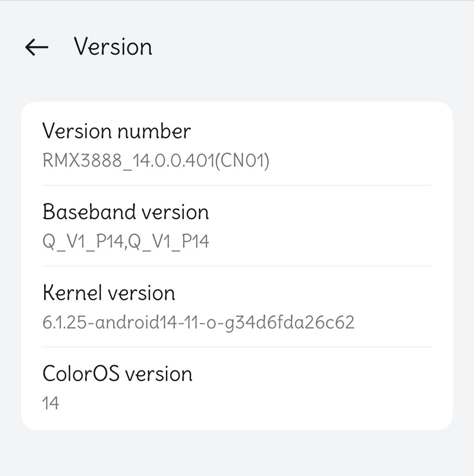
Task: Tap the Kernel version label
Action: pyautogui.click(x=109, y=293)
